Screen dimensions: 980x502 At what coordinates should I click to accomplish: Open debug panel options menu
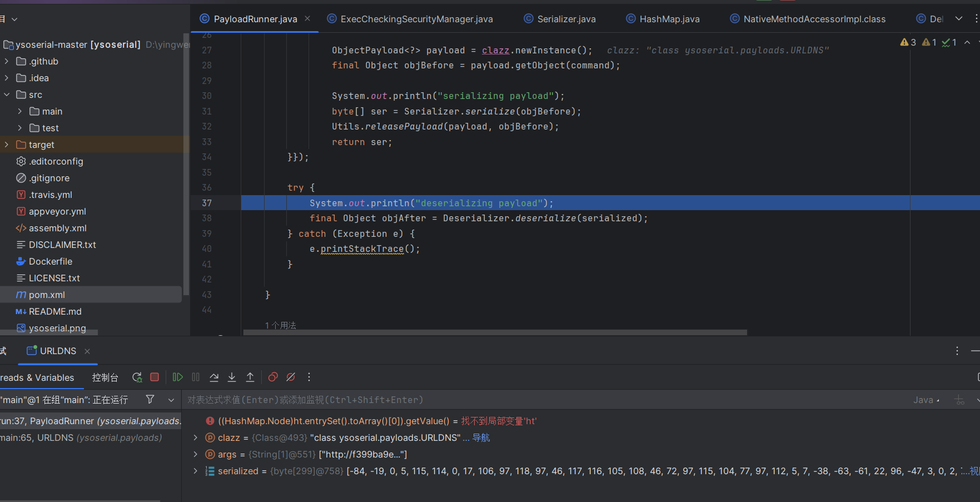click(x=957, y=351)
